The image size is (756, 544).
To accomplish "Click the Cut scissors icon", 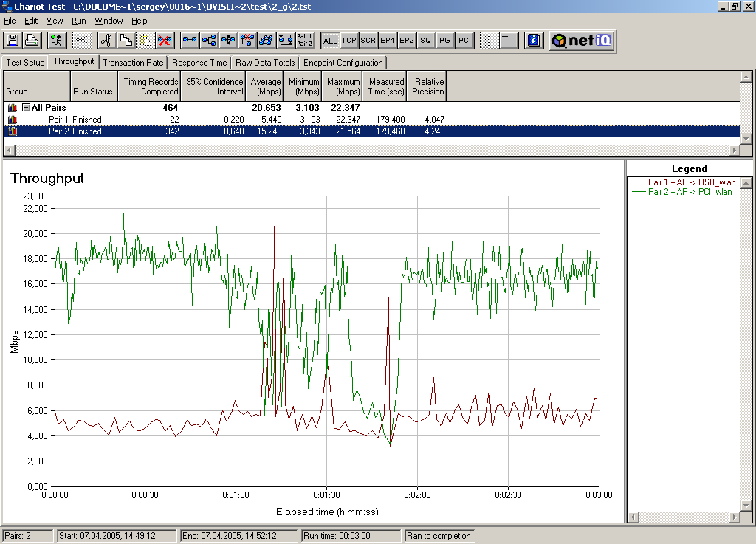I will (x=106, y=41).
